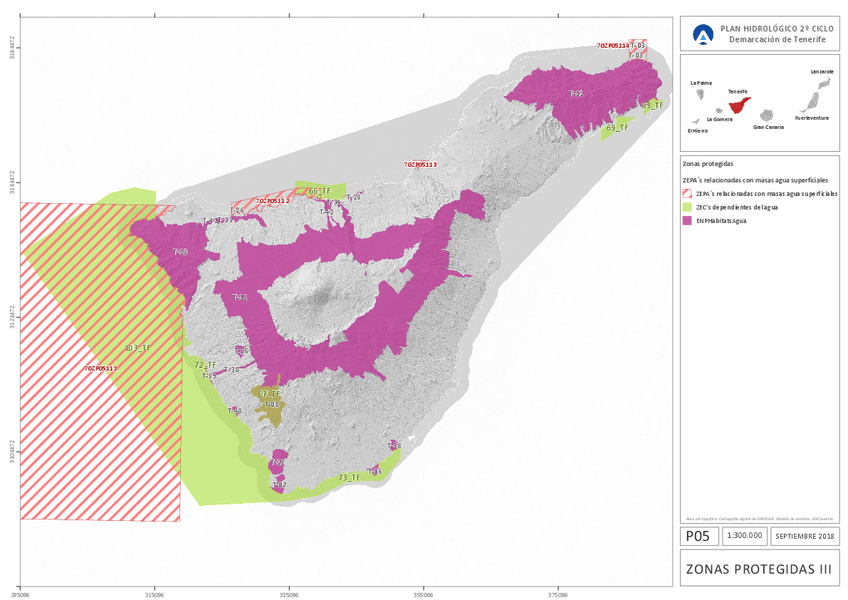Select the 69_TF green zone label

pyautogui.click(x=617, y=128)
